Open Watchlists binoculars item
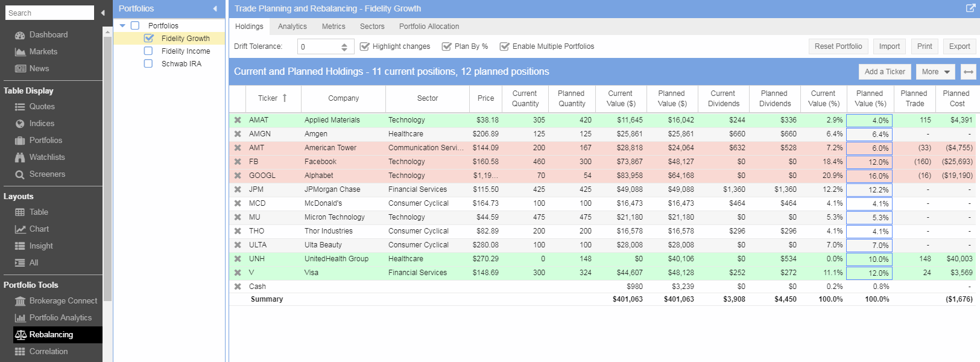 (40, 157)
